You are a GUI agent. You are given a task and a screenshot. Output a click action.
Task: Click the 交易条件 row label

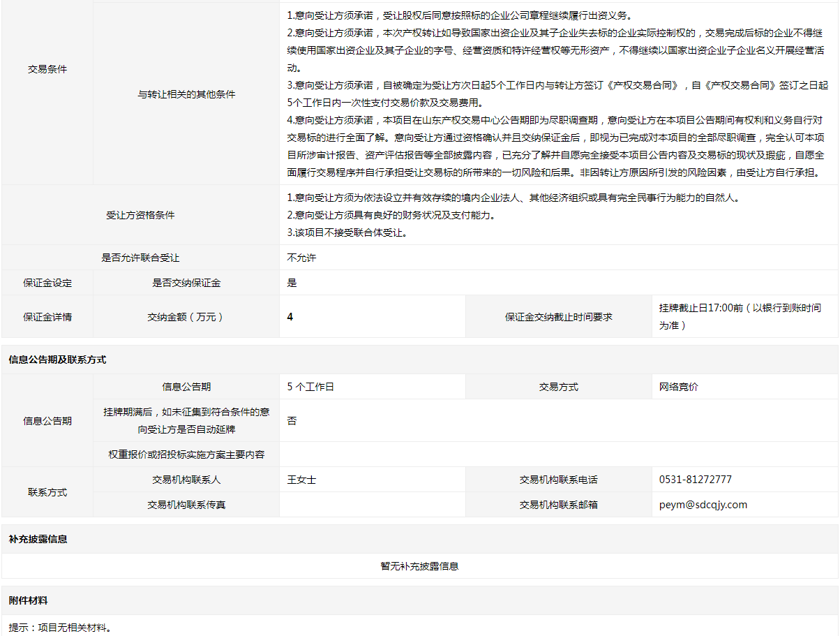point(47,69)
